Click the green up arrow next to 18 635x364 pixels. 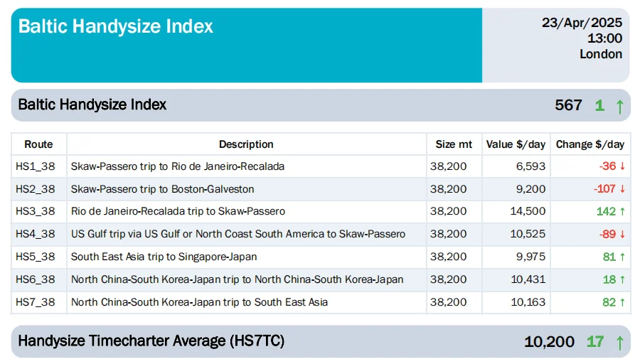(x=622, y=279)
